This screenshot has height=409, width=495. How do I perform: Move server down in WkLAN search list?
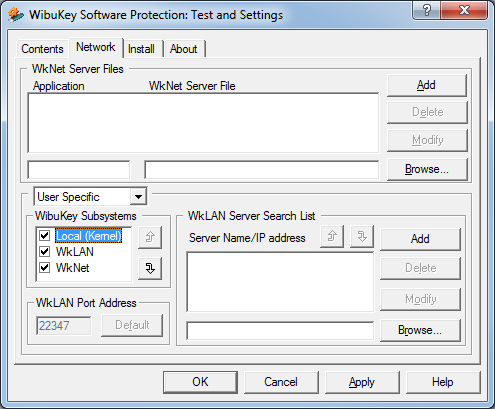(x=362, y=236)
